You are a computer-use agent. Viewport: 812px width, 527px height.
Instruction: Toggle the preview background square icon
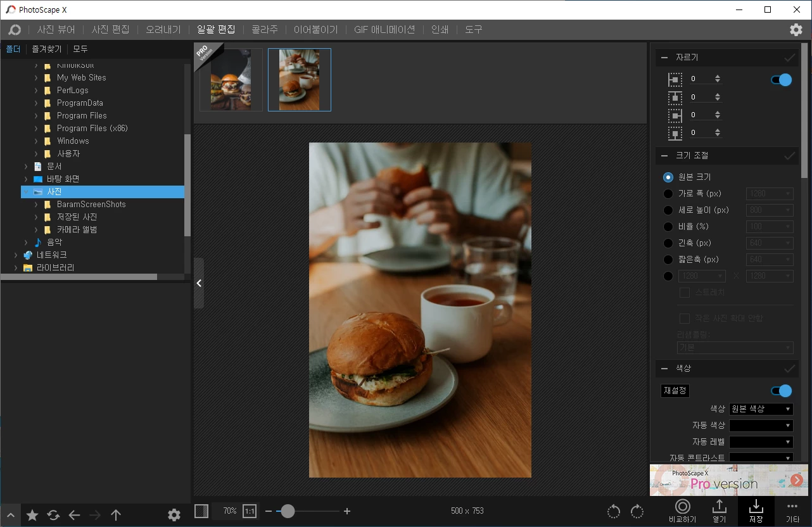pyautogui.click(x=201, y=511)
